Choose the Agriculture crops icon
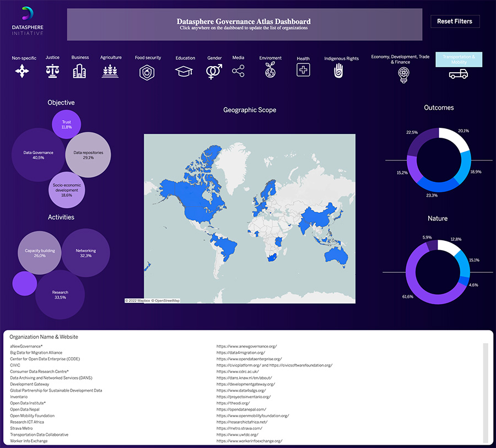The width and height of the screenshot is (496, 448). click(110, 71)
